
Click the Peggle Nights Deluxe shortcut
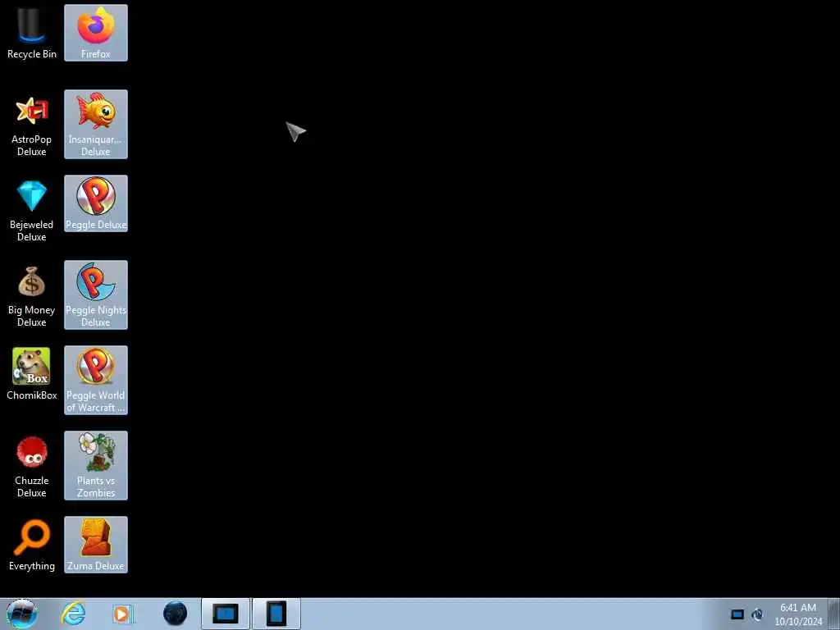[x=96, y=294]
